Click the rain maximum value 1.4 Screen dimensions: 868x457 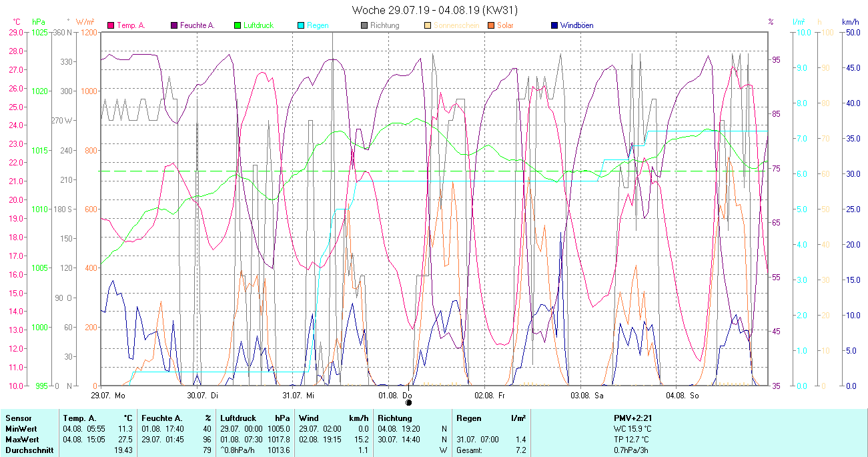point(520,440)
